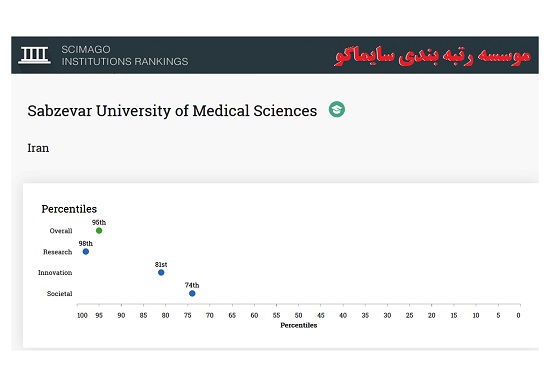550x387 pixels.
Task: Click the Research row label
Action: pos(58,252)
